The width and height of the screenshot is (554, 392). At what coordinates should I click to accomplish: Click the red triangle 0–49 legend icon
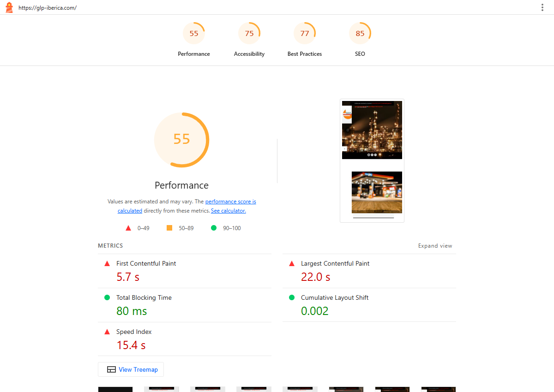point(128,228)
